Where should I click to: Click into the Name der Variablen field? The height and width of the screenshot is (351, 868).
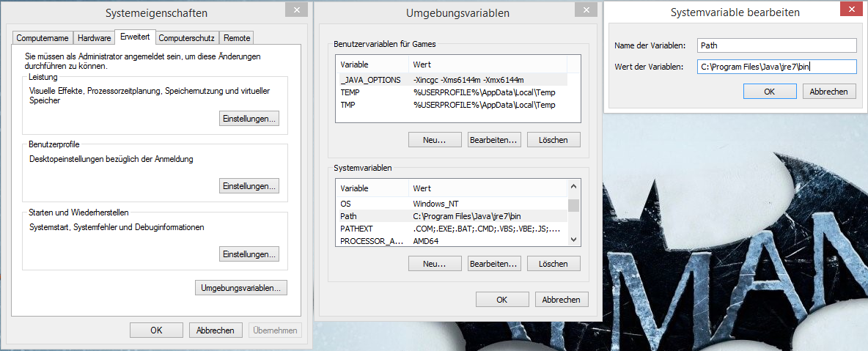pos(776,45)
